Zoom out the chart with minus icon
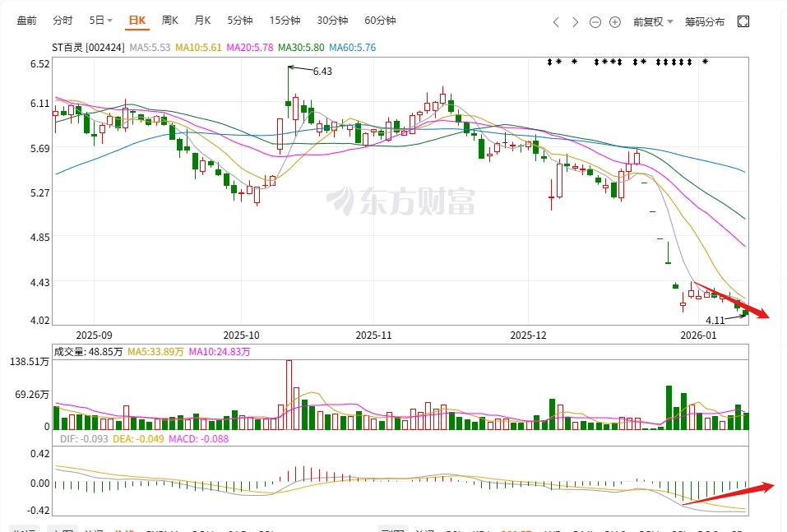The image size is (787, 532). [x=595, y=22]
